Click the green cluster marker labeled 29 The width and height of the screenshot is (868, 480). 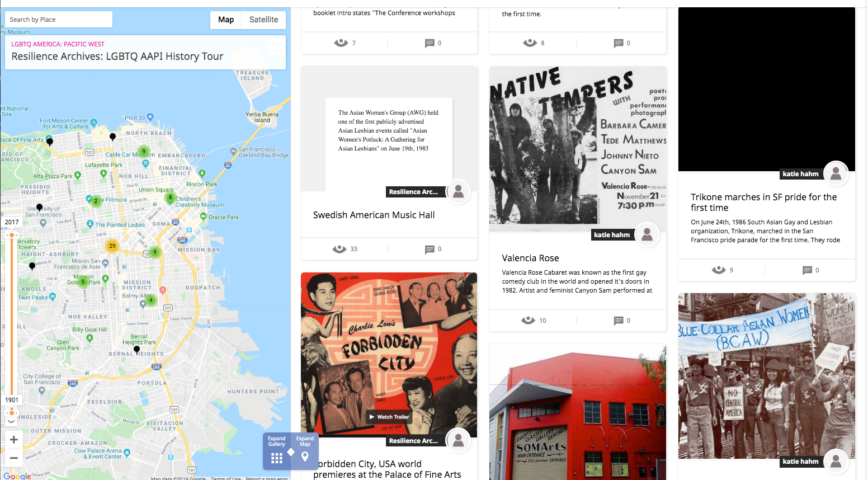(112, 246)
